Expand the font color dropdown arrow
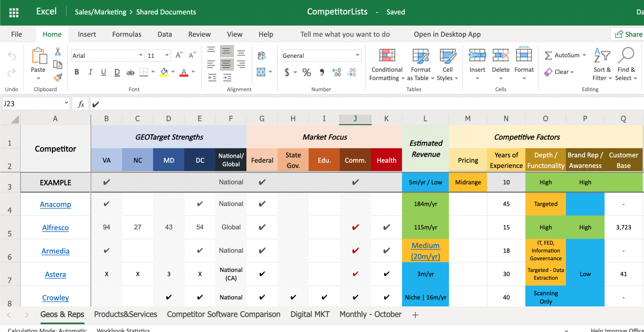This screenshot has height=332, width=644. [193, 72]
